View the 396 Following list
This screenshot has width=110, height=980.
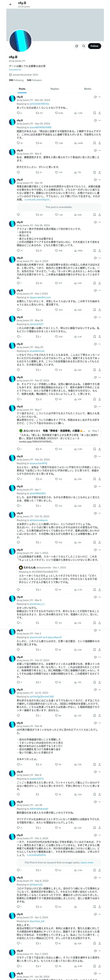[16, 80]
